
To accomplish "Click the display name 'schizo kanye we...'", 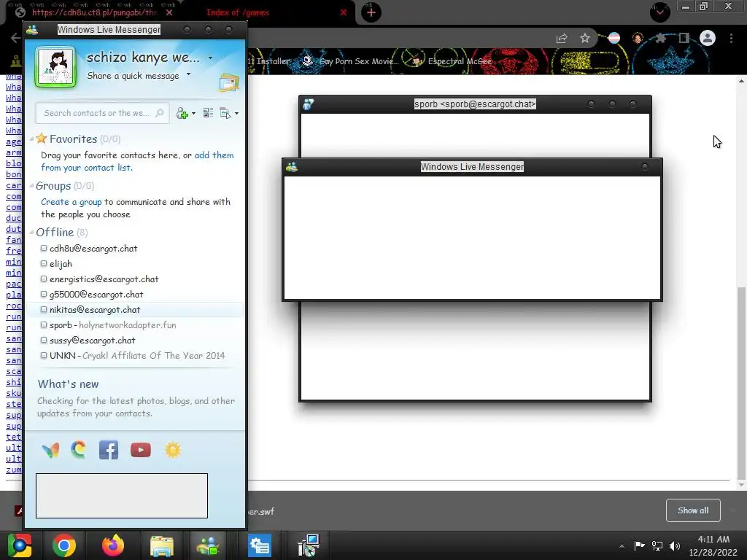I will 143,58.
